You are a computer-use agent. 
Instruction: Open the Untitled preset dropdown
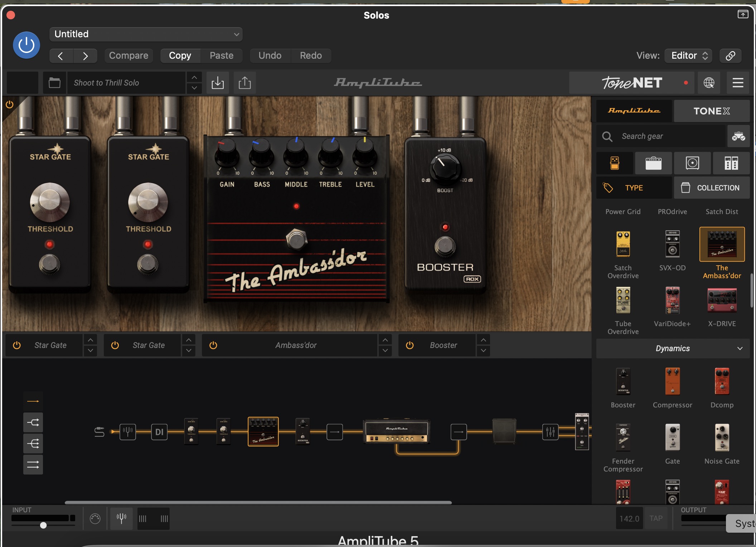[x=146, y=34]
